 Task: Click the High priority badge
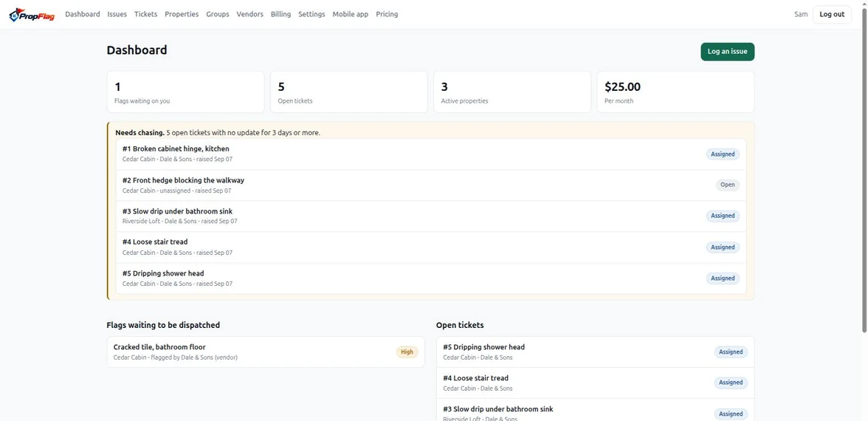pyautogui.click(x=407, y=352)
